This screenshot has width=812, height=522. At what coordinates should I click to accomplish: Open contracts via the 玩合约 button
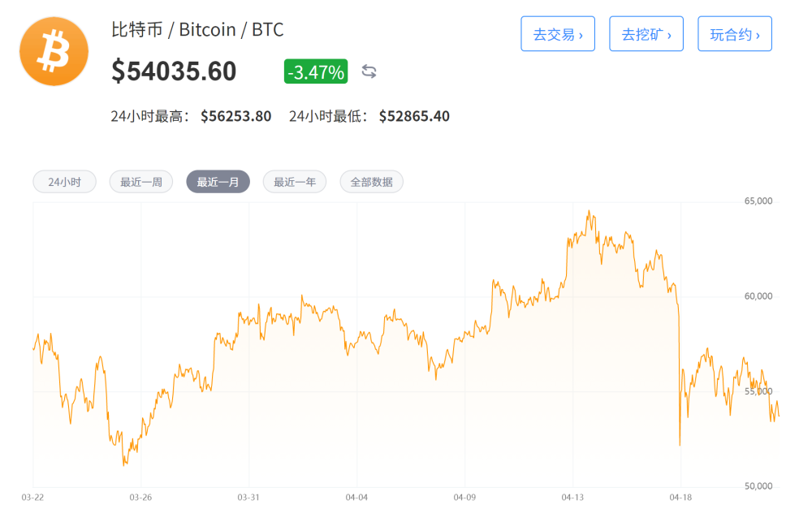coord(735,33)
